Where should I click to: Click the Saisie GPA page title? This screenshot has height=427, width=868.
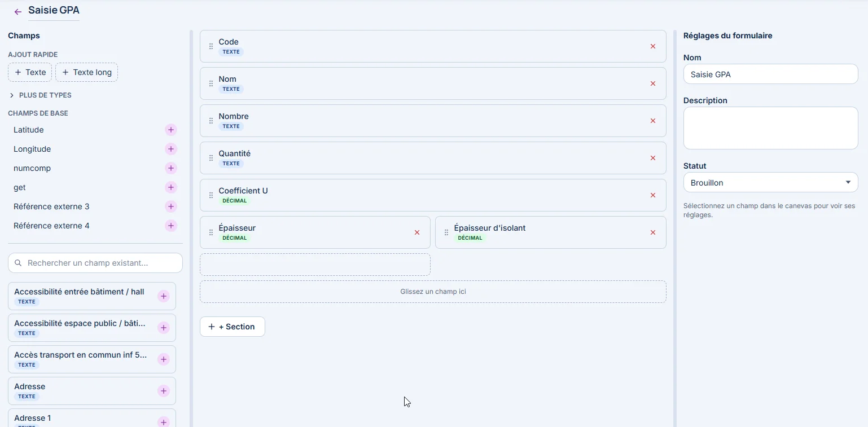pyautogui.click(x=54, y=10)
